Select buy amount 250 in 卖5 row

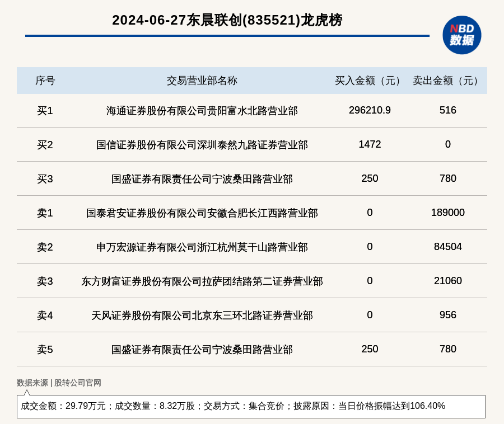click(370, 348)
